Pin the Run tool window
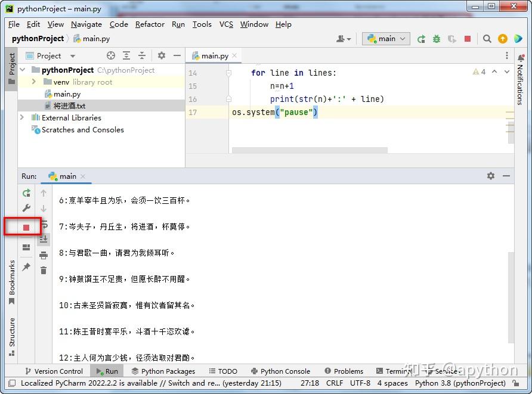This screenshot has width=532, height=394. [x=26, y=266]
